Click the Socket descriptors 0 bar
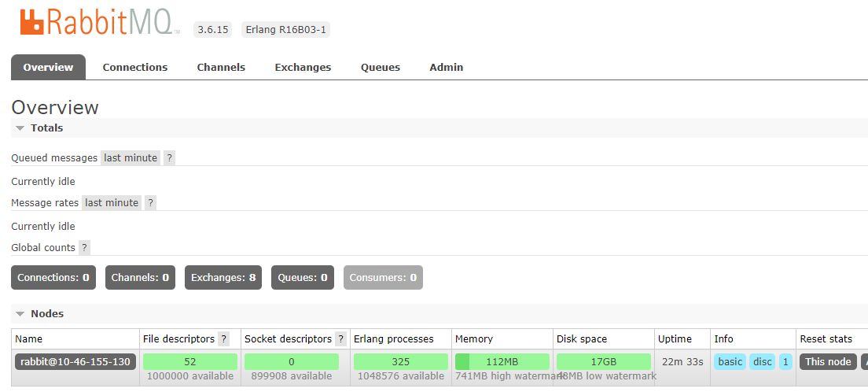This screenshot has width=868, height=392. coord(291,361)
